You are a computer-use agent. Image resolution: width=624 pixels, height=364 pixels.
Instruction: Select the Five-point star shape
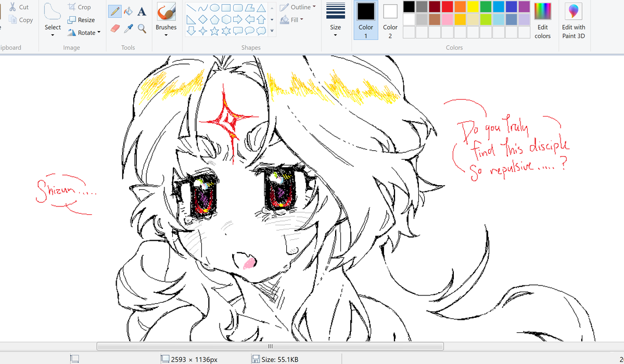click(x=214, y=31)
